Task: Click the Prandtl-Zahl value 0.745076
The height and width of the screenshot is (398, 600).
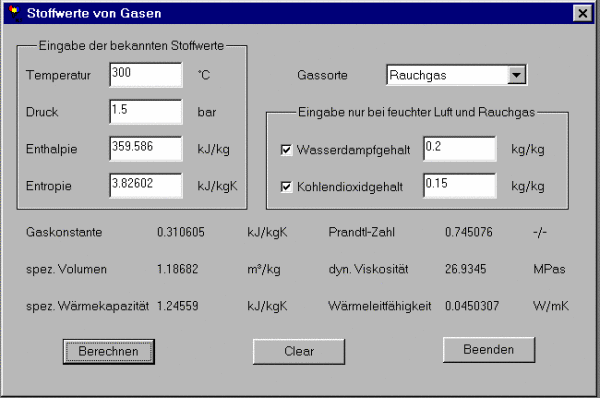Action: coord(469,232)
